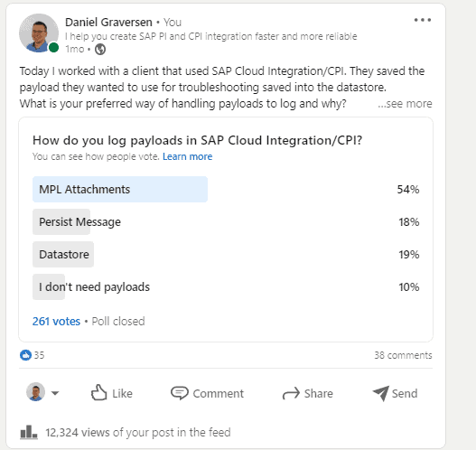This screenshot has width=476, height=450.
Task: Open Daniel Graversen's profile picture
Action: point(39,33)
